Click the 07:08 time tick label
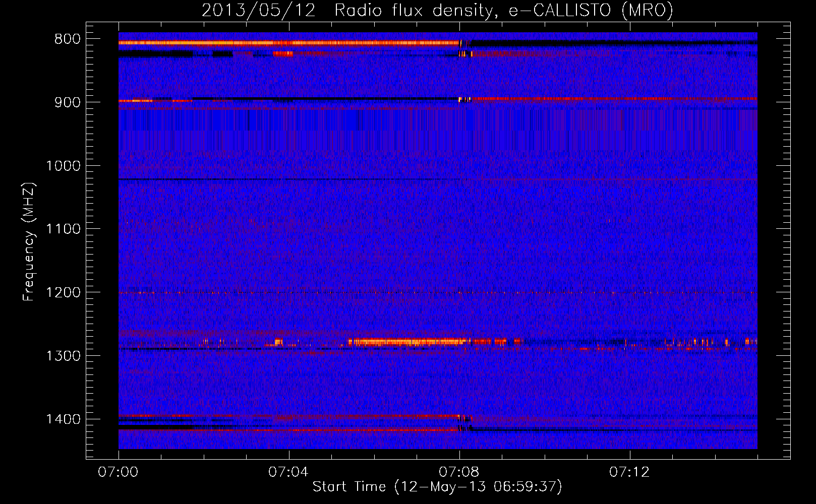Screen dimensions: 816x504 (459, 472)
